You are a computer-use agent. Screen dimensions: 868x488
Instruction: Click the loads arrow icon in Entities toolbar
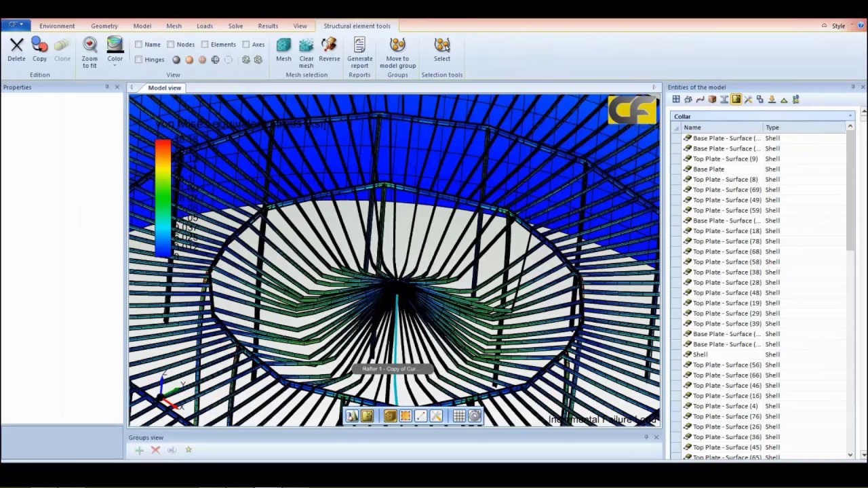tap(772, 100)
